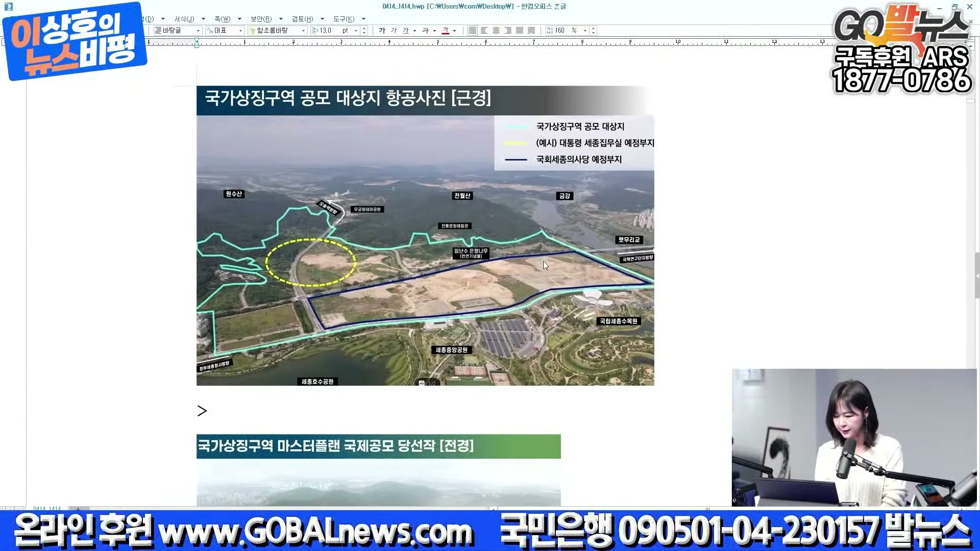This screenshot has height=551, width=980.
Task: Click the 13.0 pt font size field
Action: (327, 31)
